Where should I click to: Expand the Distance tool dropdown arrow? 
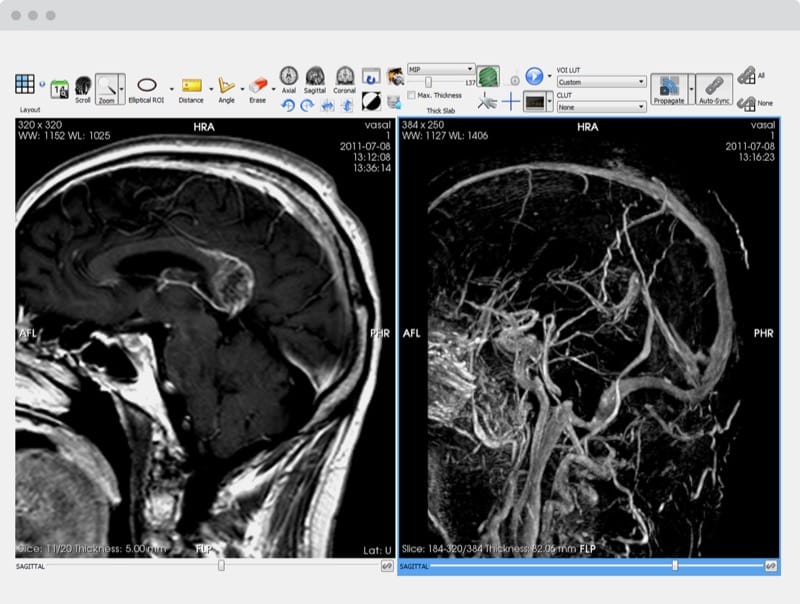[x=211, y=88]
